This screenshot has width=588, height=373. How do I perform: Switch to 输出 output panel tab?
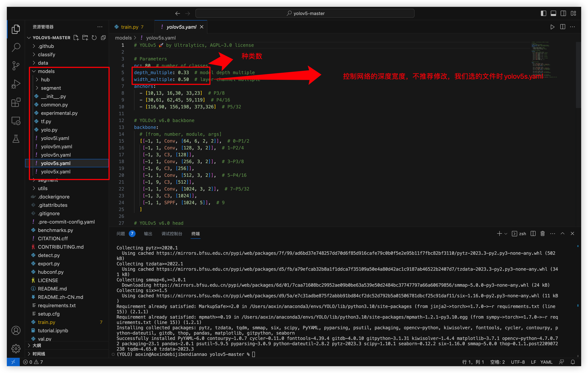pos(148,234)
